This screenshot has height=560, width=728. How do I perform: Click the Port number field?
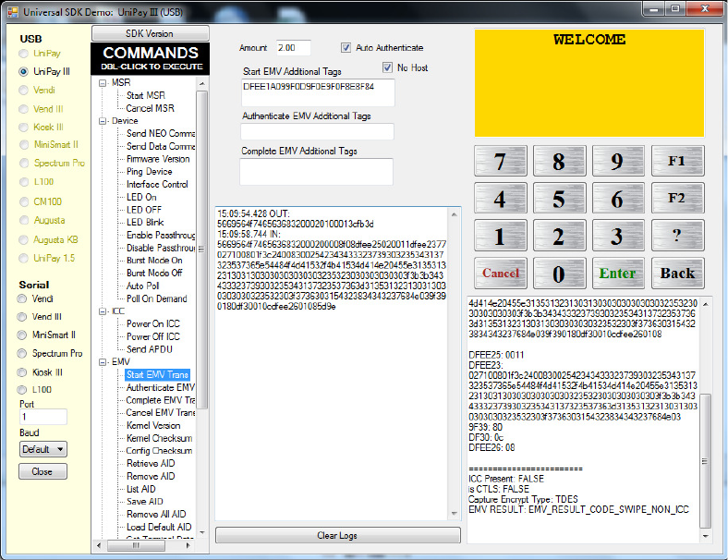click(43, 417)
